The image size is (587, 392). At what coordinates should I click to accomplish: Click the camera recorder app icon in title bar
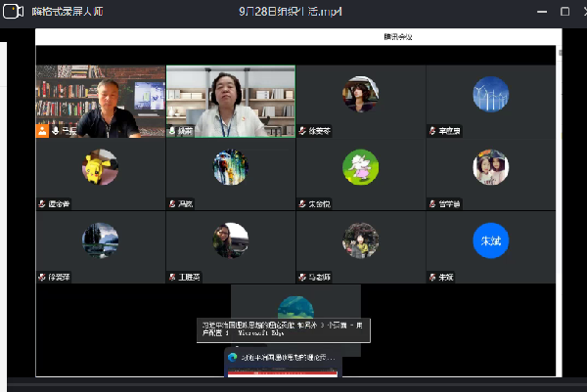14,11
